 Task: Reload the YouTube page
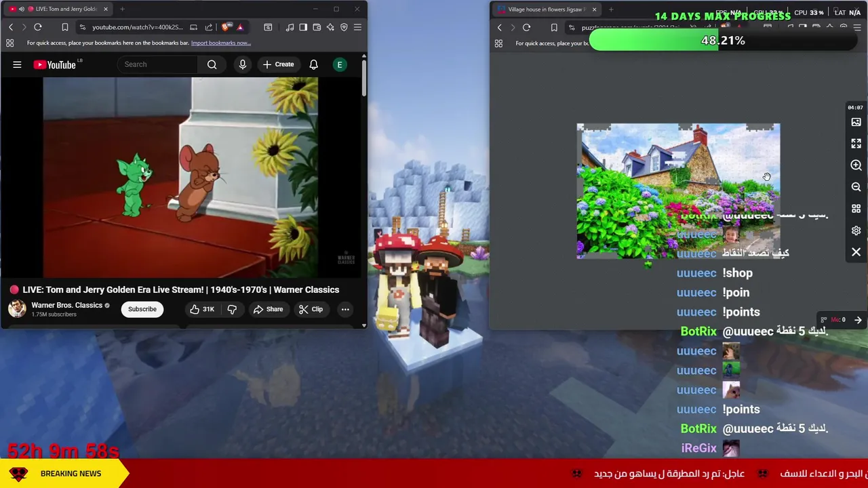pyautogui.click(x=38, y=27)
